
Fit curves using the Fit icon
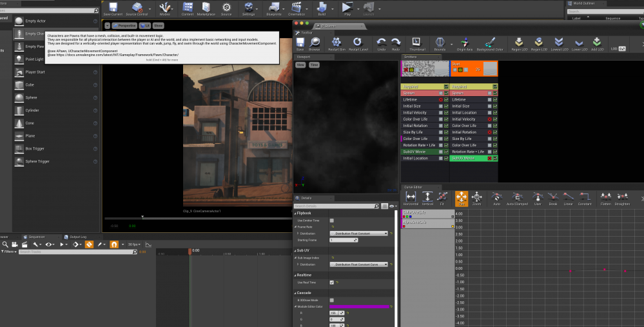444,197
